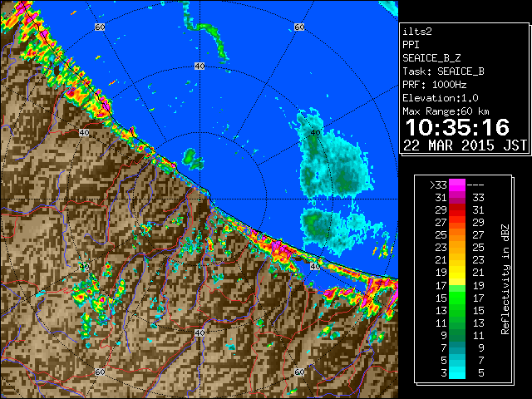This screenshot has height=399, width=532.
Task: Click the 'SEAICE_B_Z' product label
Action: click(x=431, y=58)
